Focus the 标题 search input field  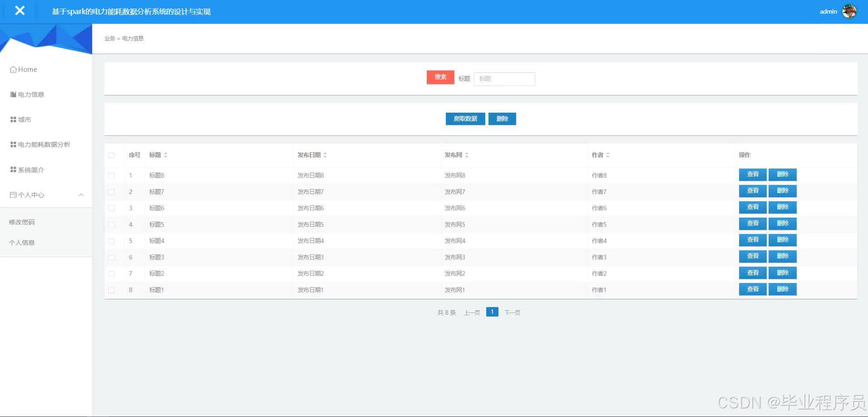pyautogui.click(x=504, y=79)
